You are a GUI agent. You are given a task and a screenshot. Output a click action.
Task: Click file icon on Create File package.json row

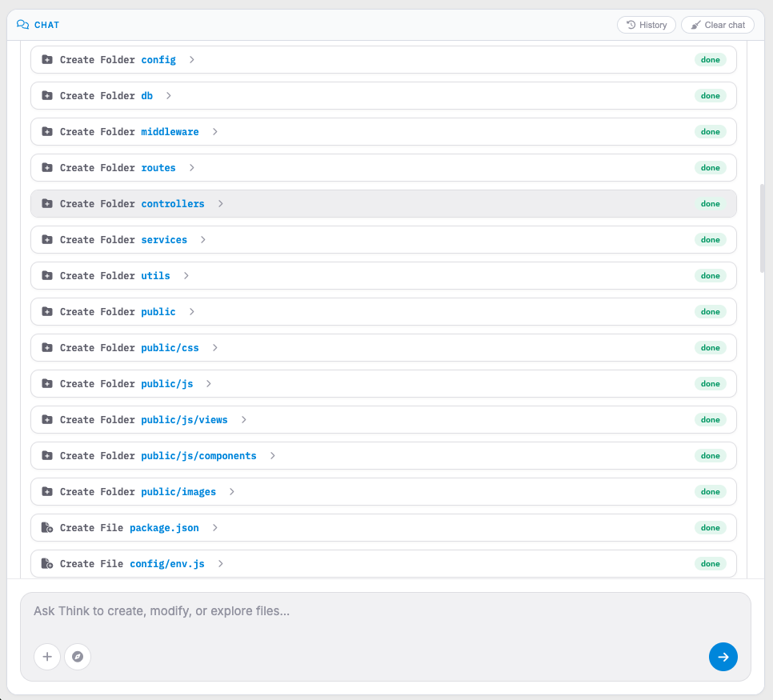(47, 527)
